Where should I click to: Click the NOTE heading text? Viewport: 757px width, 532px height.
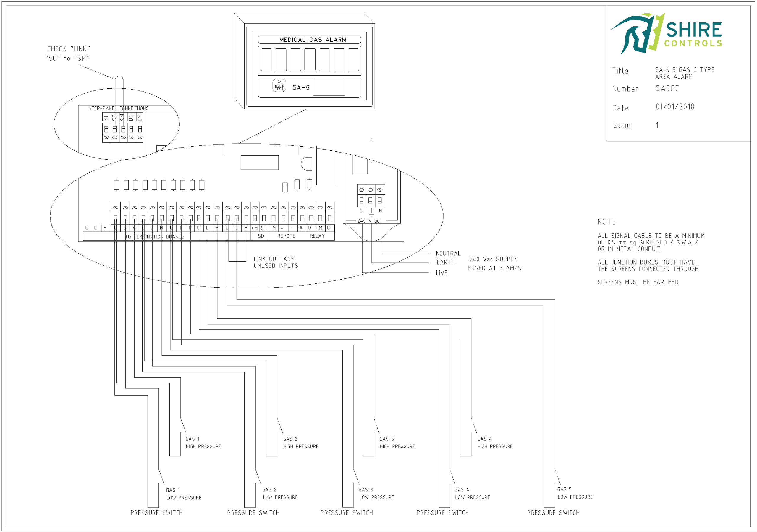[x=606, y=222]
